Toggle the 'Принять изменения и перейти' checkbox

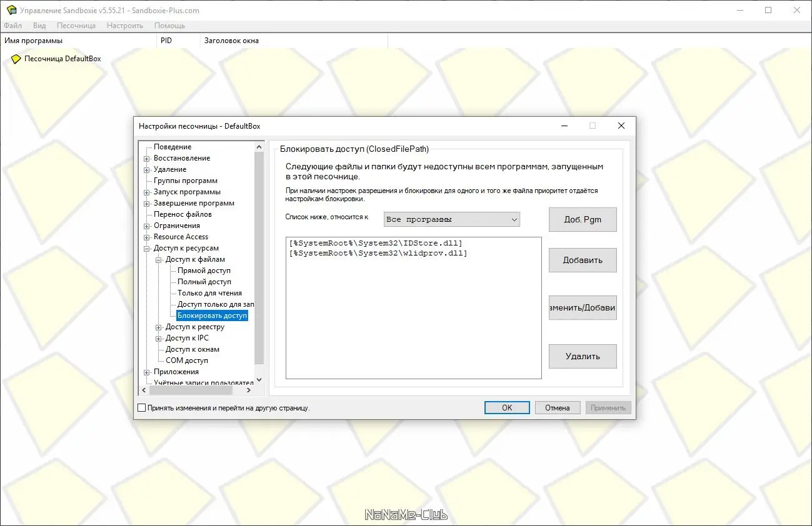click(x=141, y=408)
